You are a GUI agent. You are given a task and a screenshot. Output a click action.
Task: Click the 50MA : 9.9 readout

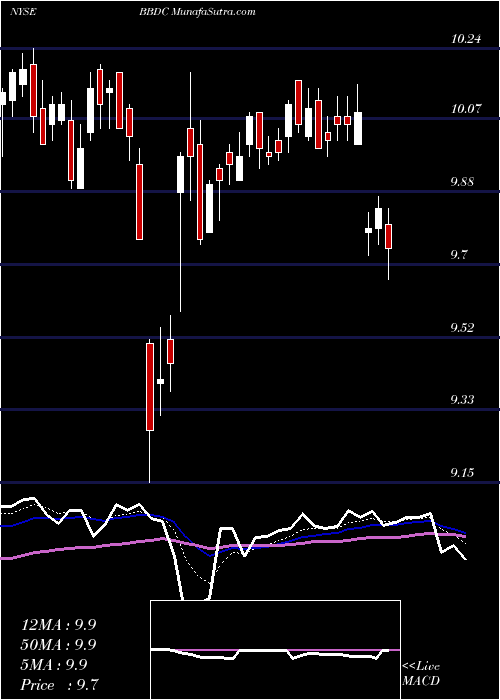(x=58, y=645)
